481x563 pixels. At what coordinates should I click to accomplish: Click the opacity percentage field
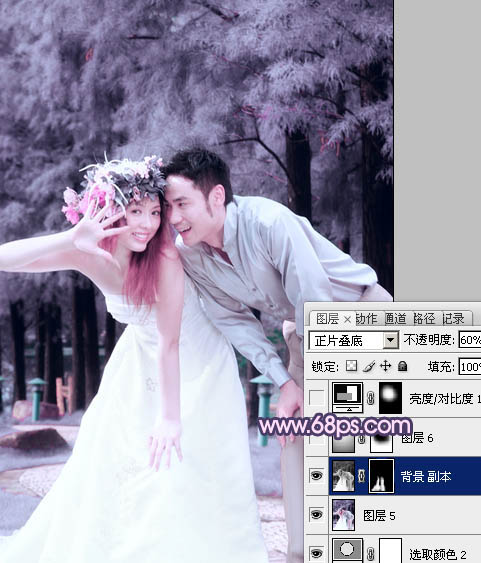point(470,340)
